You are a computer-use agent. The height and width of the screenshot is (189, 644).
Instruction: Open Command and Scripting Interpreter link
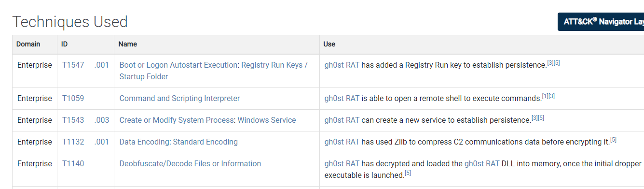179,98
